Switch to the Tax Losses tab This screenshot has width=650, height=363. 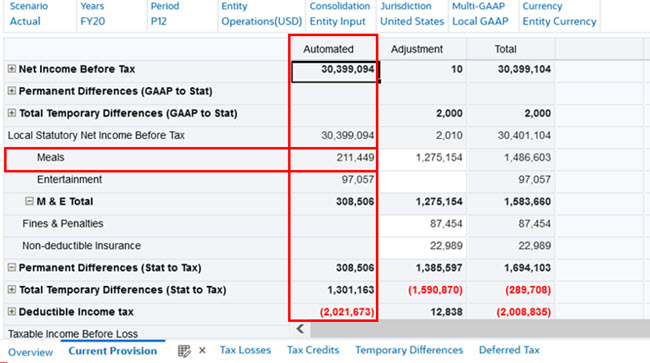coord(245,350)
